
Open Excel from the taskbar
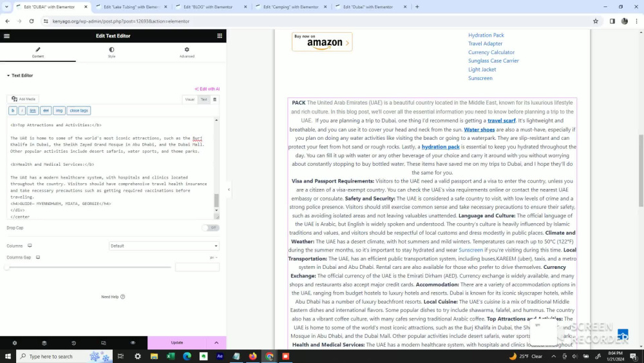click(171, 357)
